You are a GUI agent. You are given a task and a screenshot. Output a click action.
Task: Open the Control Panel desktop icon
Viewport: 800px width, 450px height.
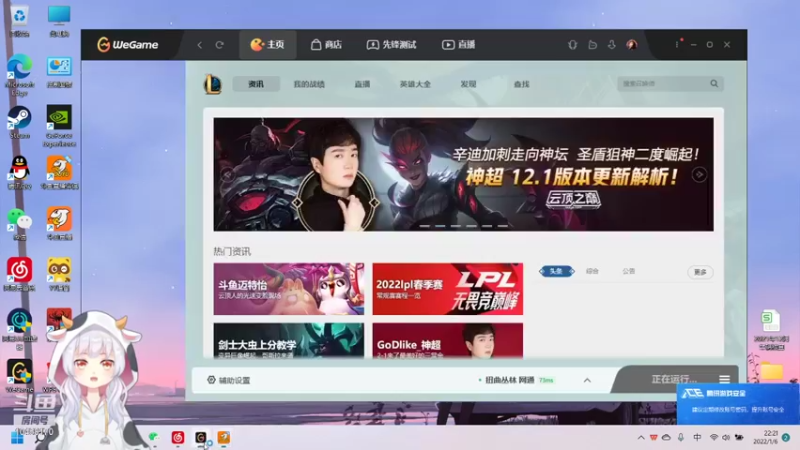tap(59, 72)
